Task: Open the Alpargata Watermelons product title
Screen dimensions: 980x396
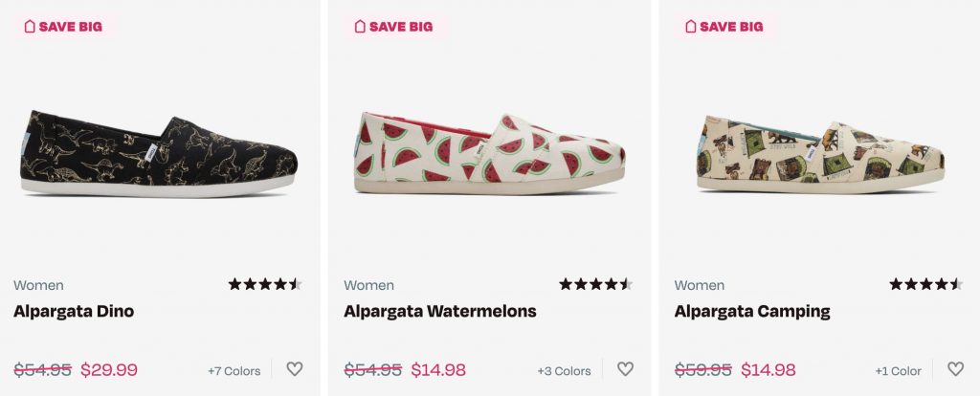Action: pos(440,312)
